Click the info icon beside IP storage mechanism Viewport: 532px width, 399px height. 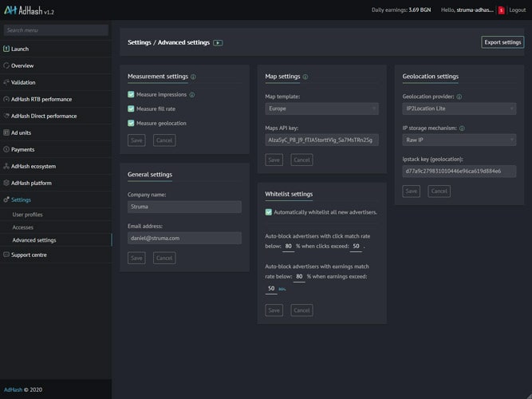(463, 128)
